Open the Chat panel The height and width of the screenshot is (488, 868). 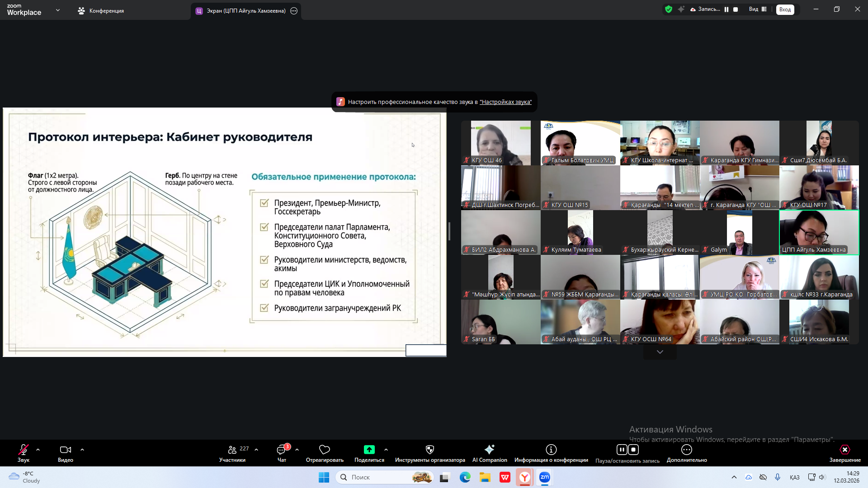click(281, 450)
